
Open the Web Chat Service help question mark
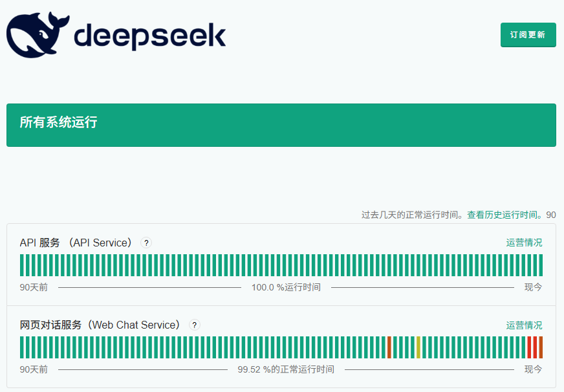[x=195, y=325]
